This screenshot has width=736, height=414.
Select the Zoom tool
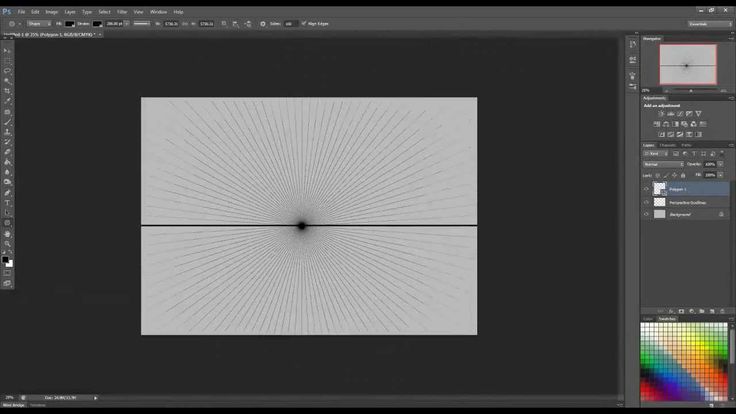coord(7,244)
